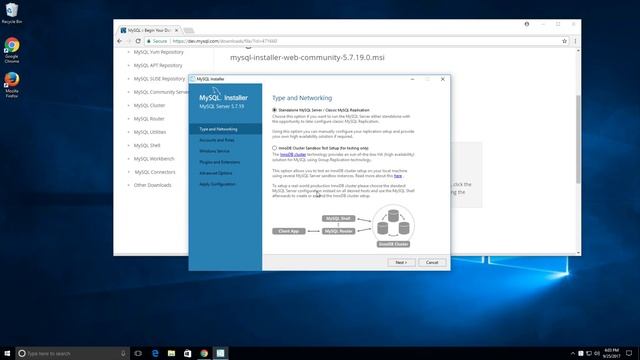Go to Advanced Options step
640x360 pixels.
[216, 173]
